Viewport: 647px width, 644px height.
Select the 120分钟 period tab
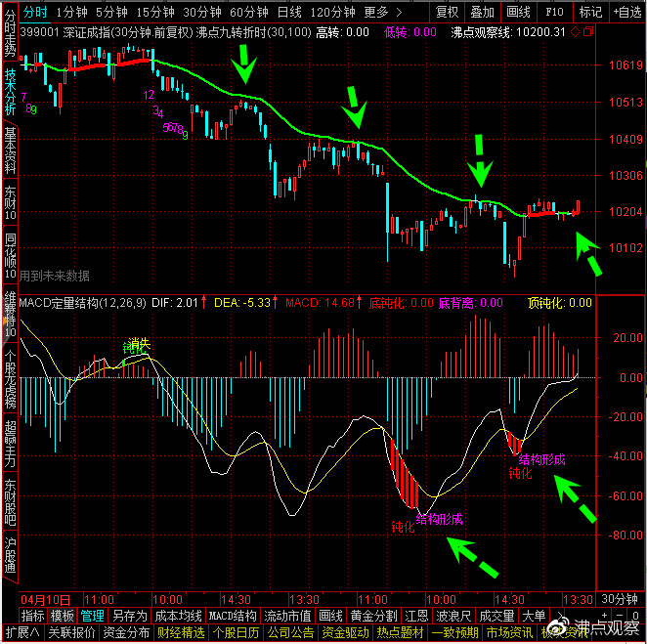click(332, 13)
